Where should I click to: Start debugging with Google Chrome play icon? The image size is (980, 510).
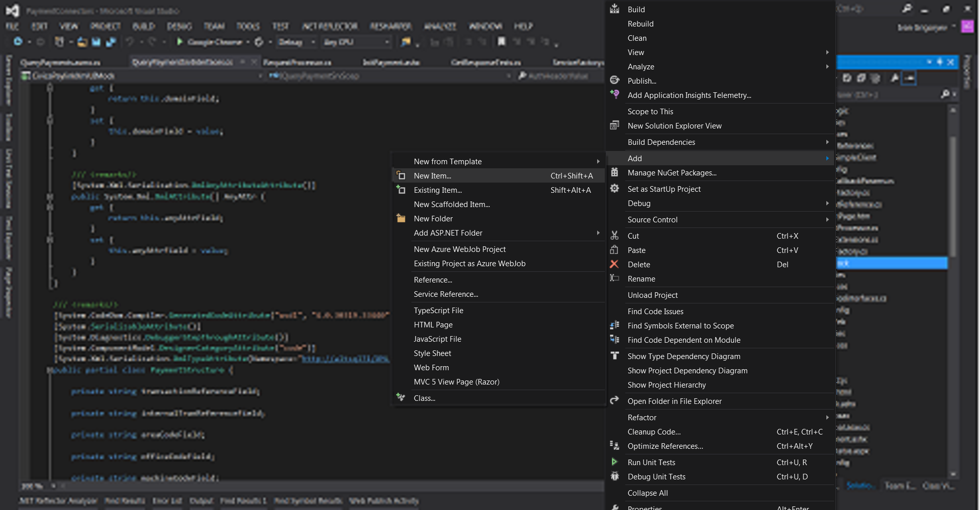click(x=180, y=42)
